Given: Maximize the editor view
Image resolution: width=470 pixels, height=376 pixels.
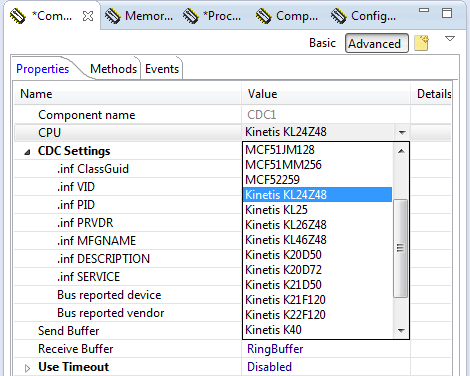Looking at the screenshot, I should point(447,13).
